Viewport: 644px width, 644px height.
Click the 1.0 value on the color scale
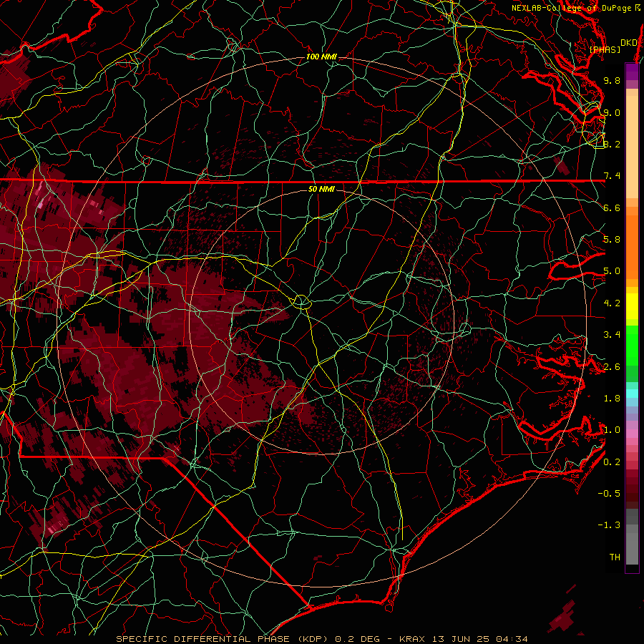point(612,430)
